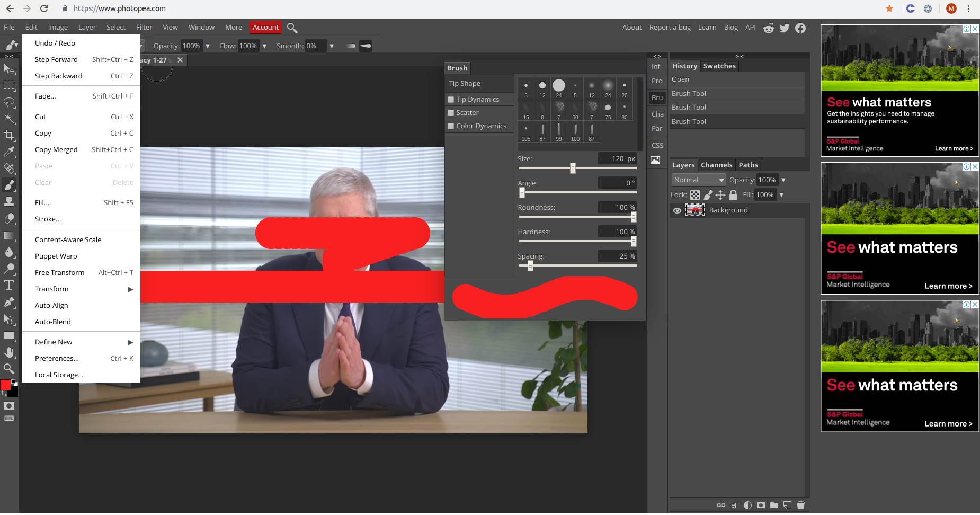Hide the Background layer
Screen dimensions: 980x515
(676, 210)
